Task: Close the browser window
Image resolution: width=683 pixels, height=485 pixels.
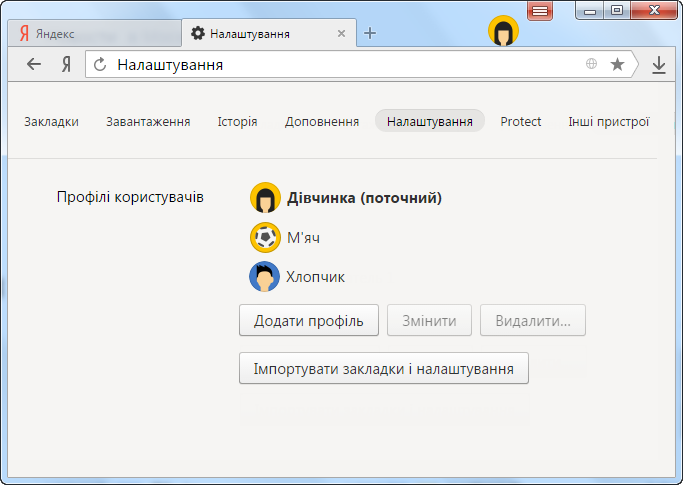Action: [654, 10]
